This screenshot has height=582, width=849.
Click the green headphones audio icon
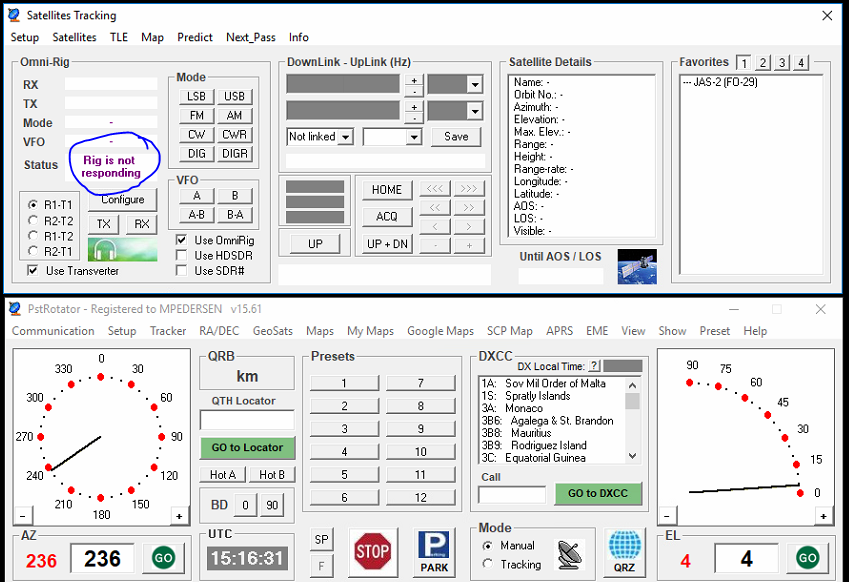[x=122, y=250]
